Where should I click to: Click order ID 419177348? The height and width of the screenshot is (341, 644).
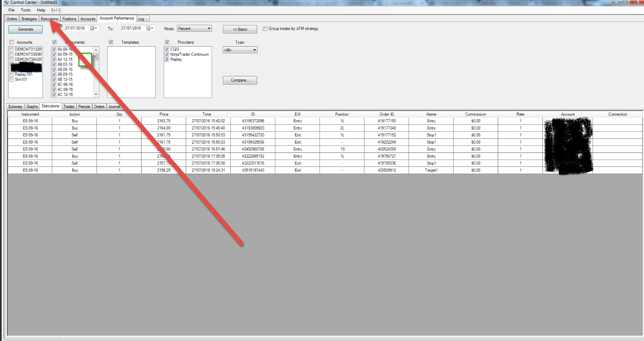[387, 128]
